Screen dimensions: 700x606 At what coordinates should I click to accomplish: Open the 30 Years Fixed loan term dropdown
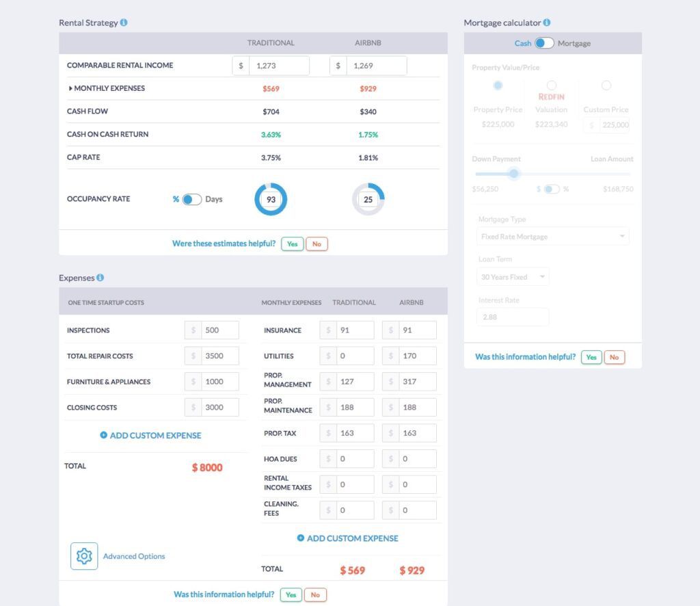coord(513,276)
